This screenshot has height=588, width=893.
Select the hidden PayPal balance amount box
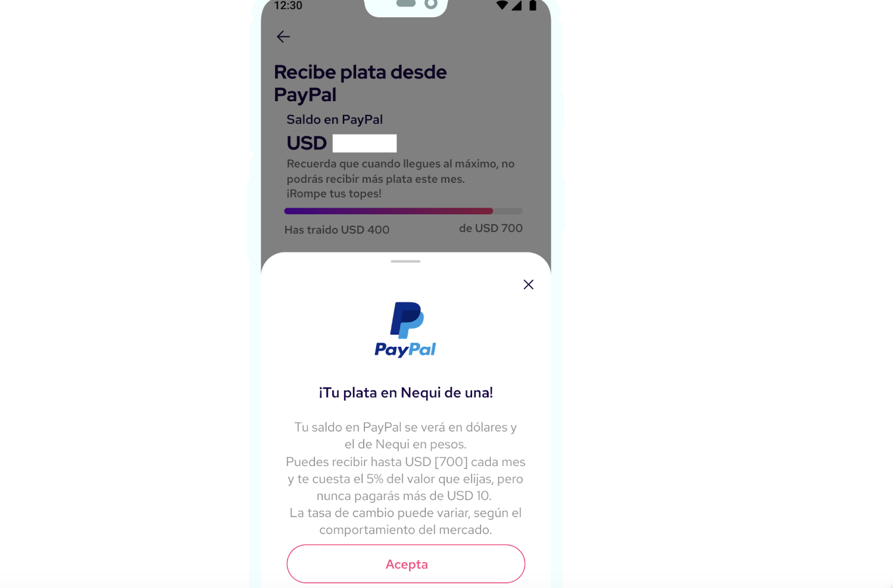[364, 143]
